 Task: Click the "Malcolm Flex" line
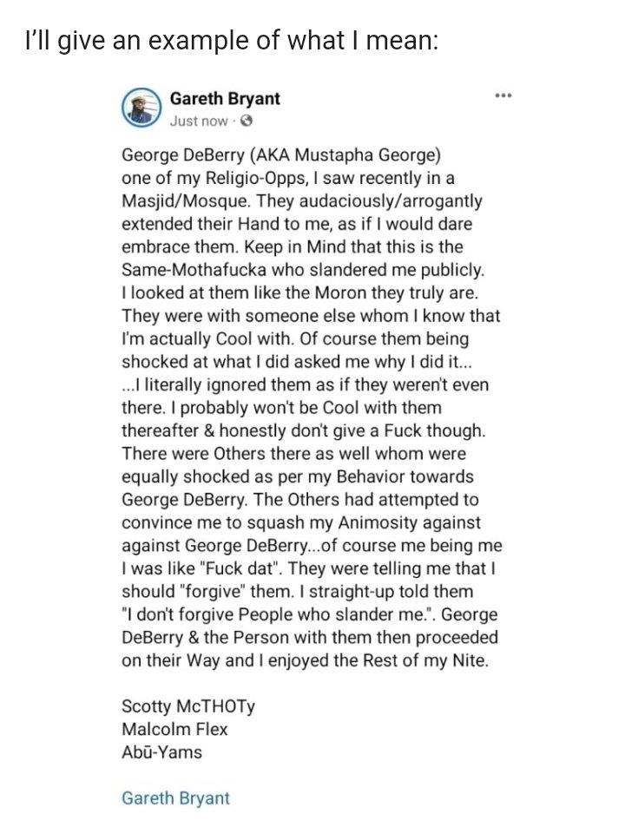coord(174,730)
